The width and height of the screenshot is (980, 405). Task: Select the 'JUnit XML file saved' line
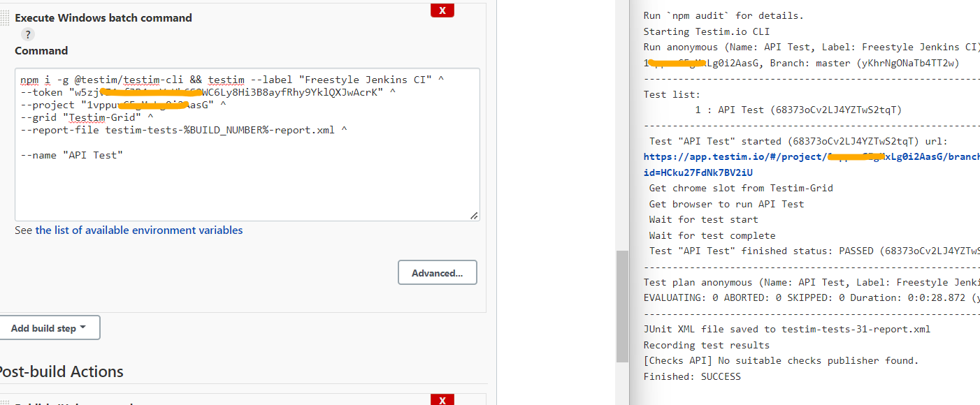[787, 330]
